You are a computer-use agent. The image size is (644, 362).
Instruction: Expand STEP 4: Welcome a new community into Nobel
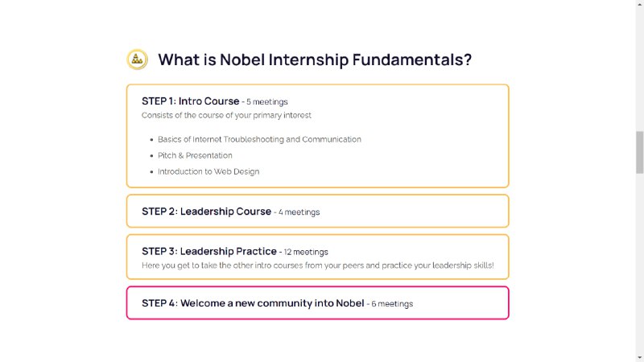[317, 303]
